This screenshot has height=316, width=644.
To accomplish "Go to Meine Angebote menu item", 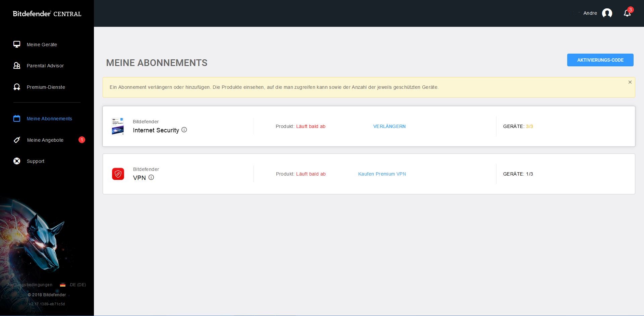I will click(x=45, y=140).
